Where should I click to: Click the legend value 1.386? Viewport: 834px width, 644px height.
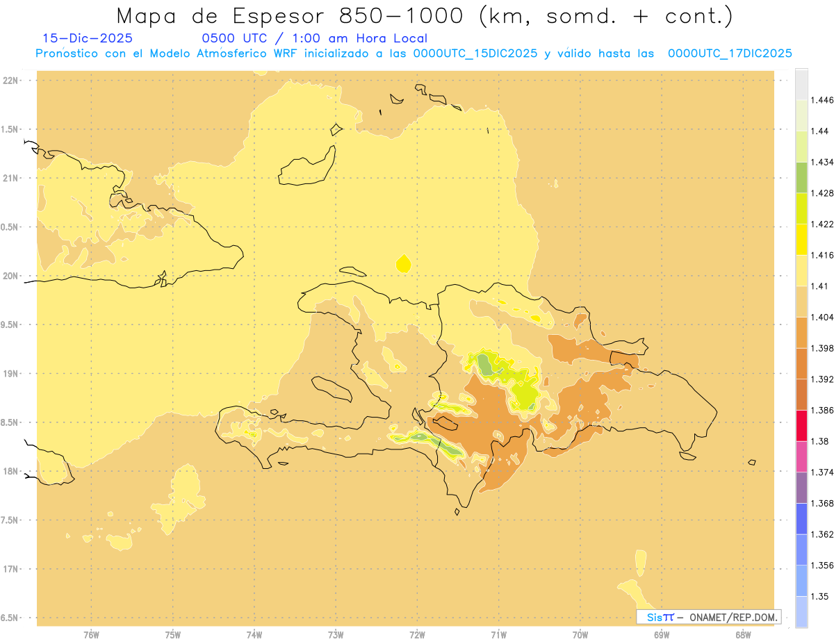coord(822,411)
